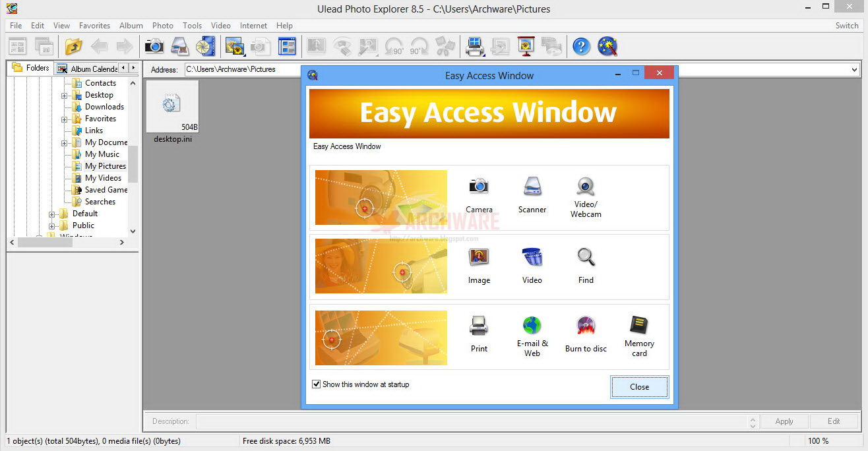
Task: Click the Forward arrow toolbar icon
Action: [x=124, y=46]
